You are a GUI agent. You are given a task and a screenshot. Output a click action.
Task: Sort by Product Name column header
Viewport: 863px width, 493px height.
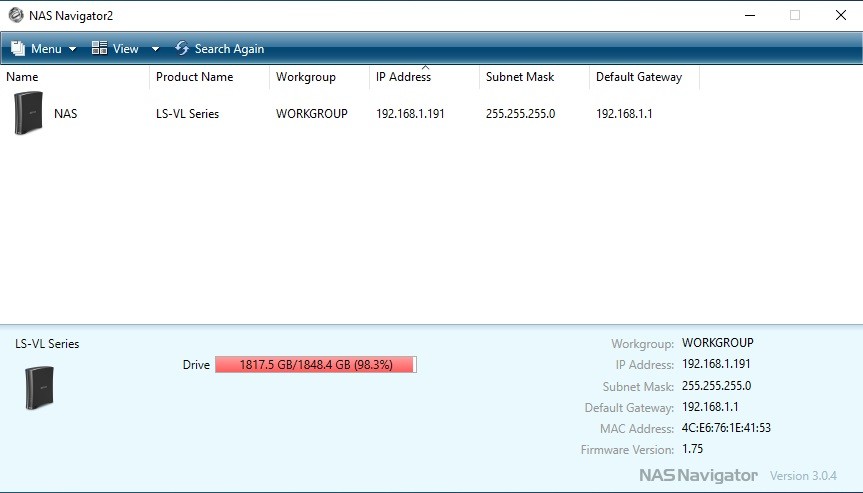209,77
